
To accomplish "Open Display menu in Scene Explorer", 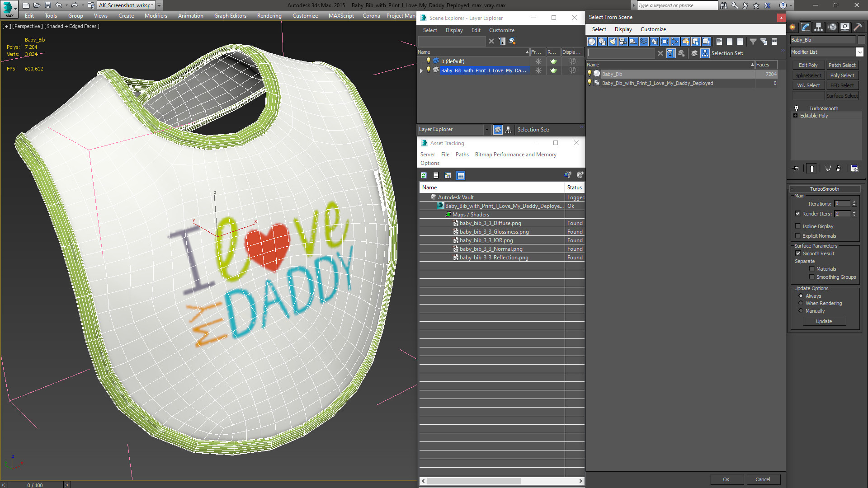I will (454, 30).
